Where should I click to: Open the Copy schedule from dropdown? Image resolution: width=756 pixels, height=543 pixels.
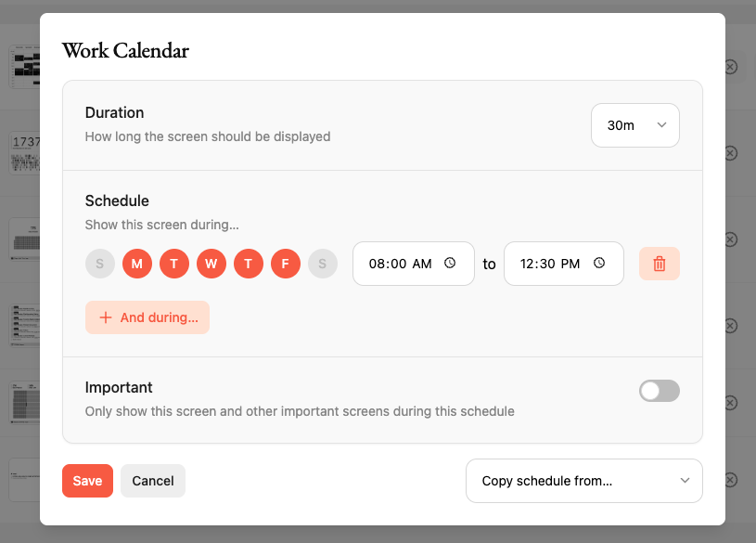pos(583,481)
